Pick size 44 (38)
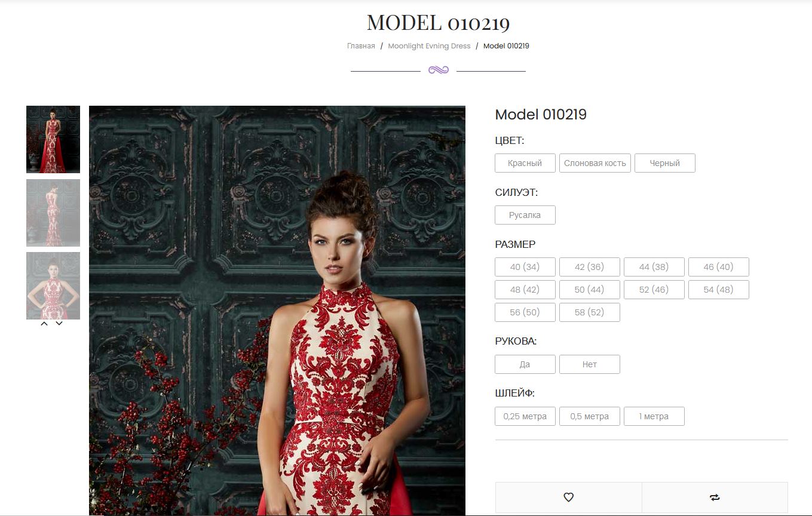 654,267
